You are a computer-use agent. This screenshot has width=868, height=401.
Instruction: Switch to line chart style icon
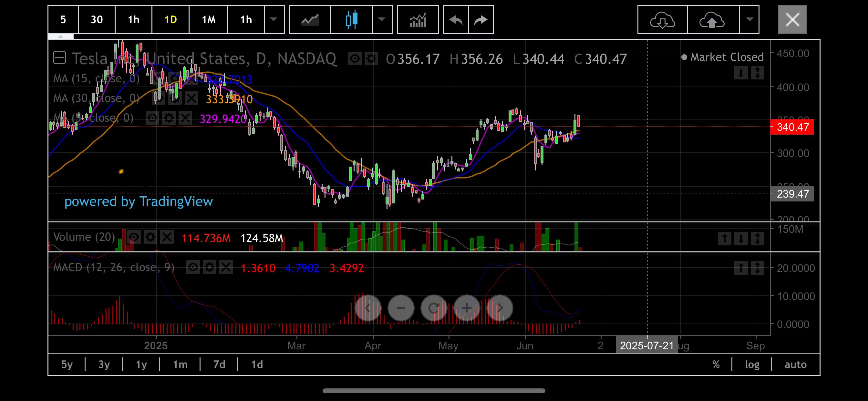tap(310, 20)
